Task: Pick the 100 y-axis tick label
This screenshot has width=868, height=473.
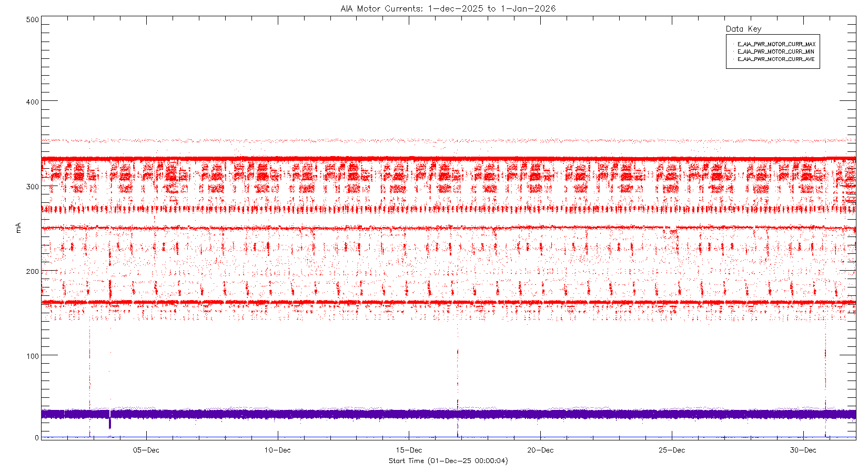Action: [32, 356]
